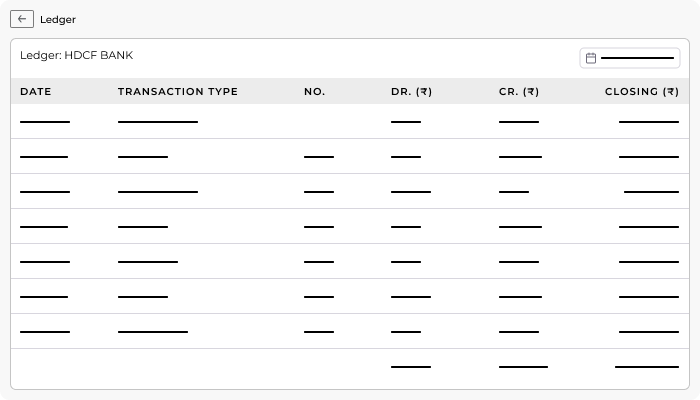Click the total debit amount in footer
Screen dimensions: 700x400
[x=411, y=367]
